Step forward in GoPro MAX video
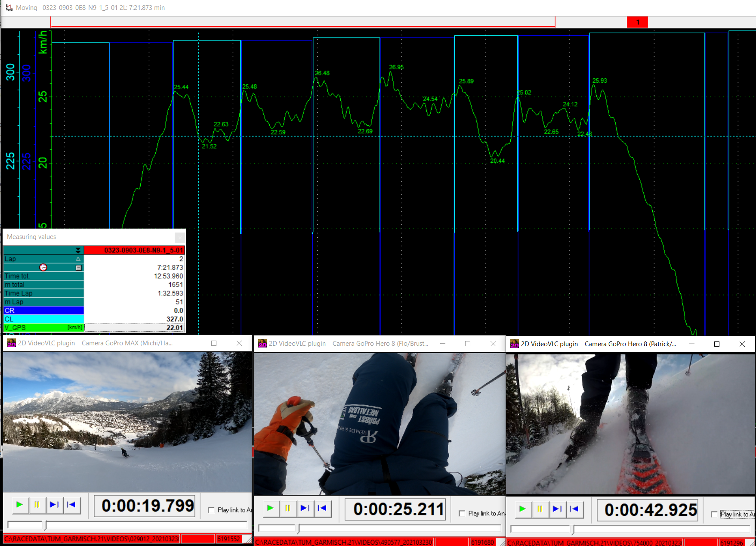The image size is (756, 546). pyautogui.click(x=54, y=505)
